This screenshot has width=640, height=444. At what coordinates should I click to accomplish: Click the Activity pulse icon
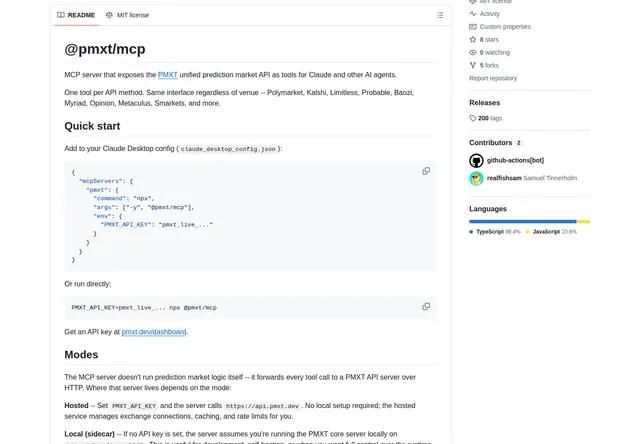(473, 14)
